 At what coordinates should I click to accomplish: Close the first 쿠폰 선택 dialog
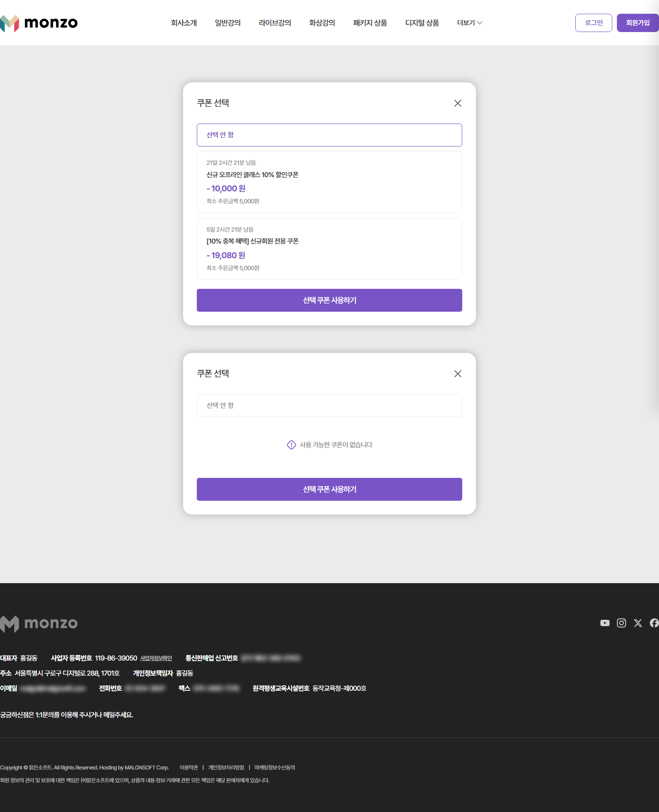[458, 103]
